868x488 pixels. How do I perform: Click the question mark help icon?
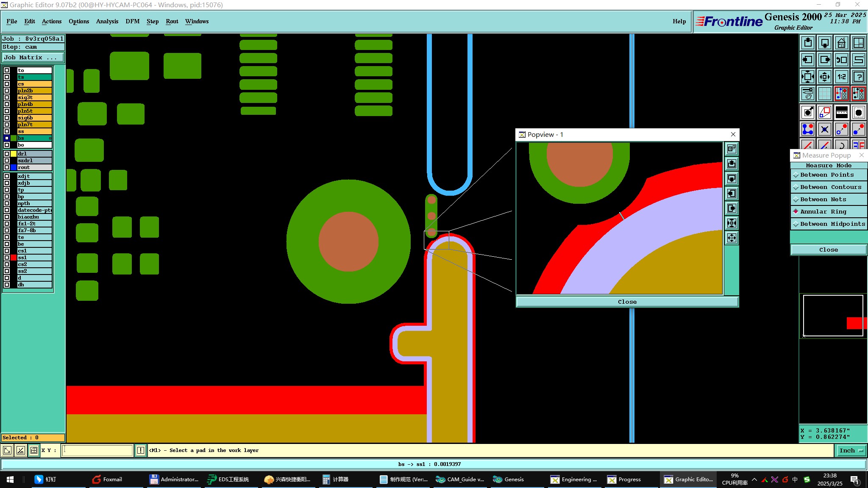858,77
